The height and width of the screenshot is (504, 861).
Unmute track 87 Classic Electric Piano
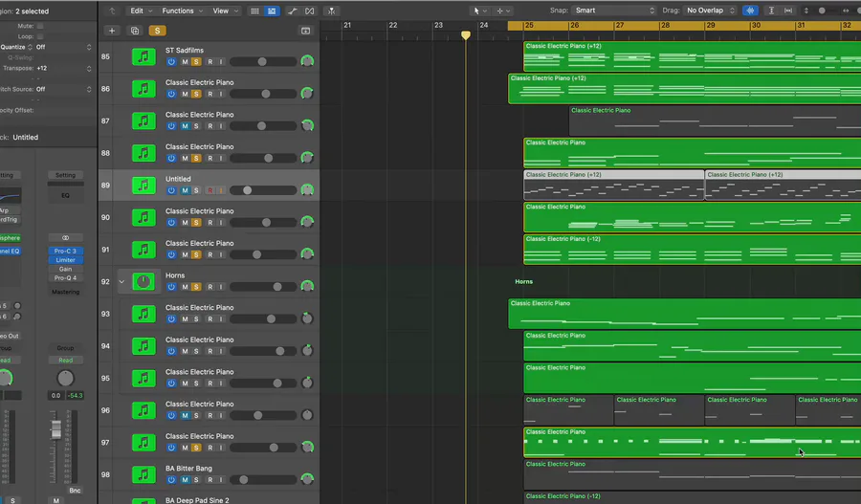pyautogui.click(x=185, y=126)
